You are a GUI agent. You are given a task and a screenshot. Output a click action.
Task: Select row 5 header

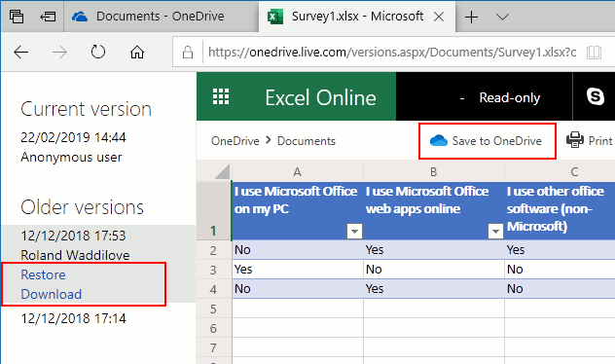tap(214, 309)
